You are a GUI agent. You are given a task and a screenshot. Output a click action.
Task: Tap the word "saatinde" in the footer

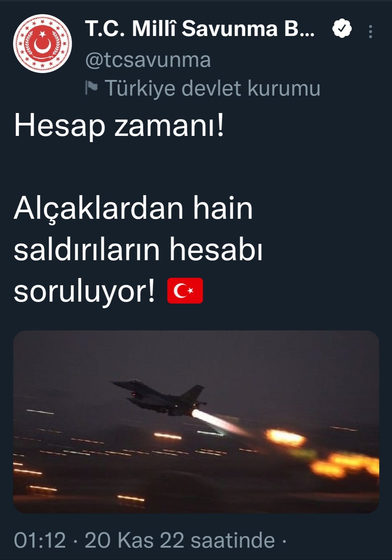[x=233, y=540]
